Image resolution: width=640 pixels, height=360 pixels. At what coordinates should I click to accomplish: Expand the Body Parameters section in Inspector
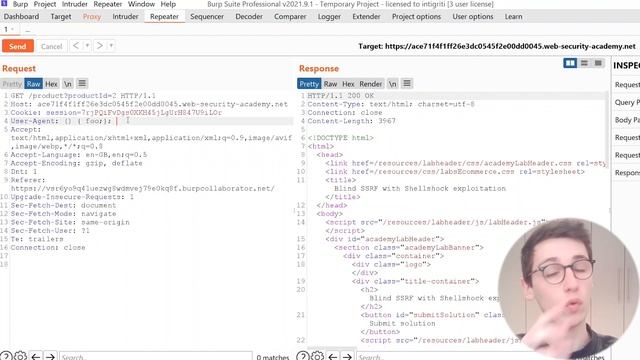point(627,120)
